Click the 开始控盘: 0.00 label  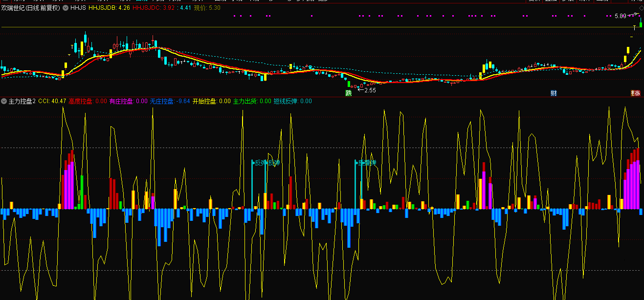(x=211, y=101)
